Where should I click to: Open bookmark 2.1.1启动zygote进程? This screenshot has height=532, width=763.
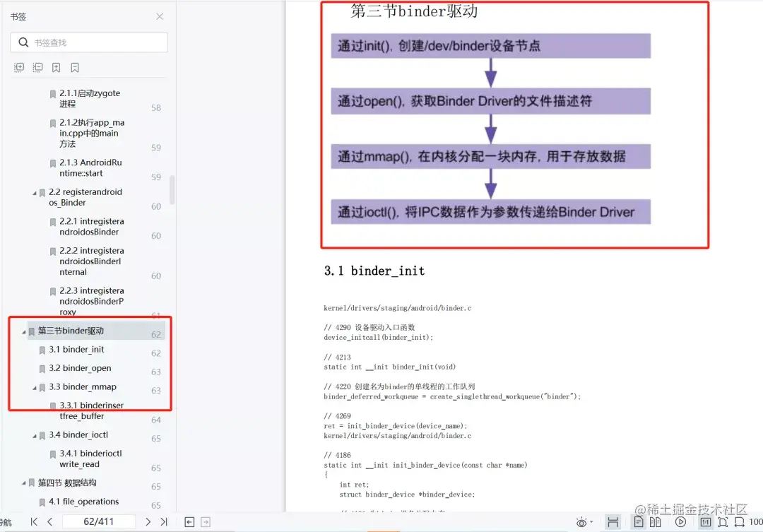(x=90, y=98)
